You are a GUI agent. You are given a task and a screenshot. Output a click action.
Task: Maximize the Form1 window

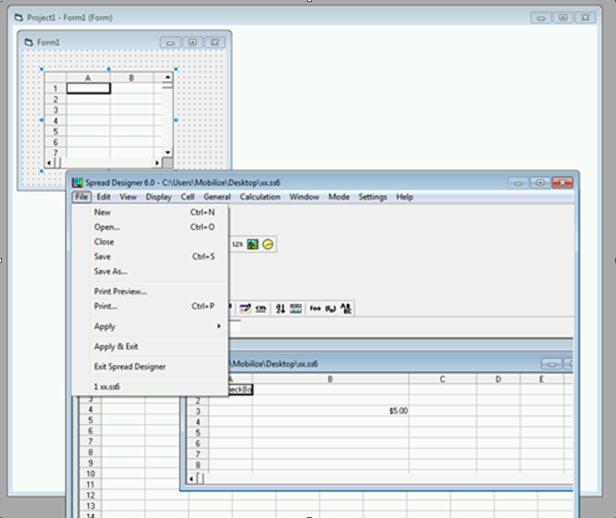[x=192, y=42]
